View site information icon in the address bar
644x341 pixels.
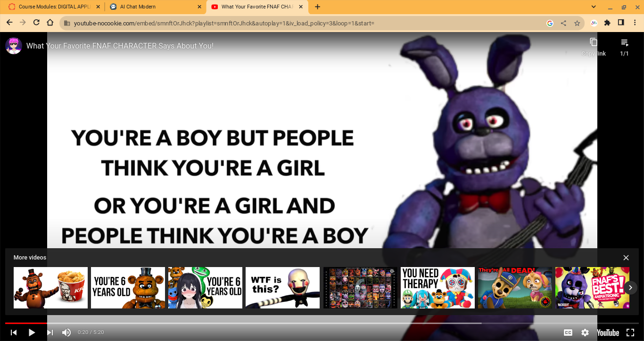67,23
